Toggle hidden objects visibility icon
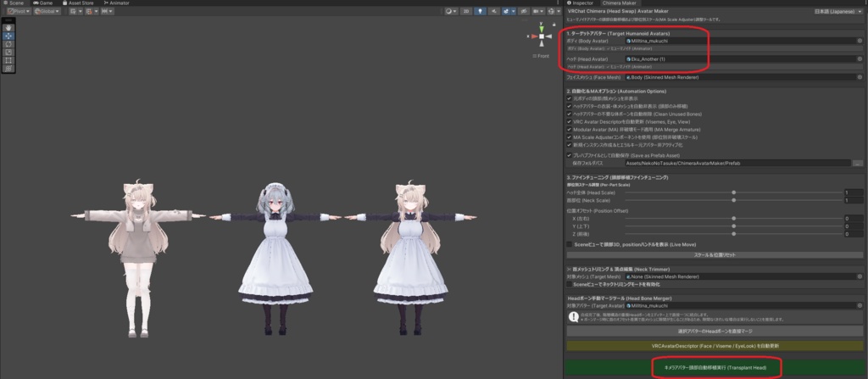The height and width of the screenshot is (379, 868). pos(524,11)
